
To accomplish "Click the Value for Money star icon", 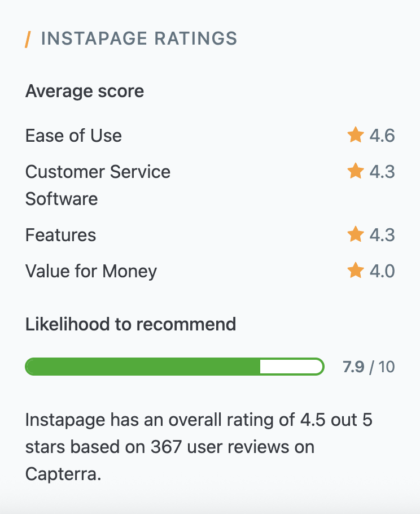I will (356, 270).
